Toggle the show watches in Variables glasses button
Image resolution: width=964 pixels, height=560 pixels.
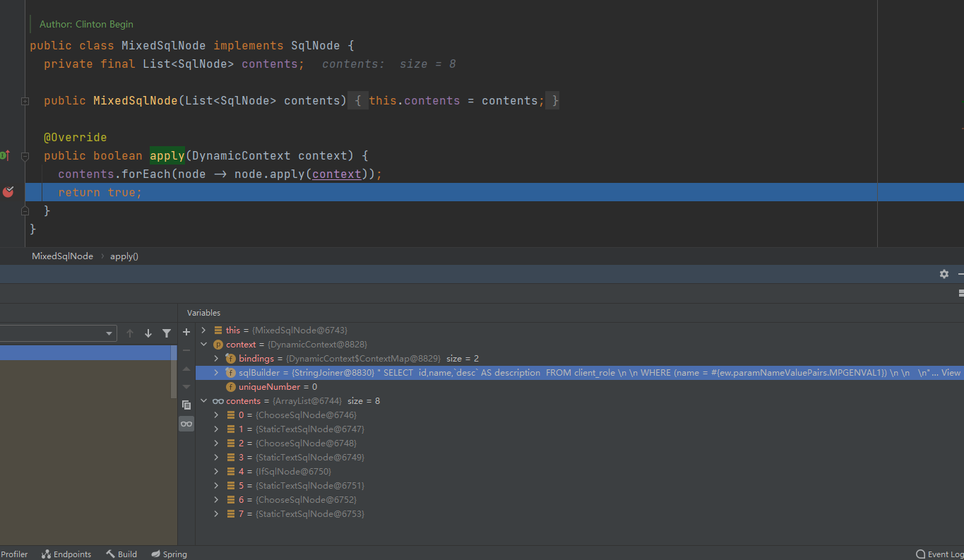click(186, 424)
